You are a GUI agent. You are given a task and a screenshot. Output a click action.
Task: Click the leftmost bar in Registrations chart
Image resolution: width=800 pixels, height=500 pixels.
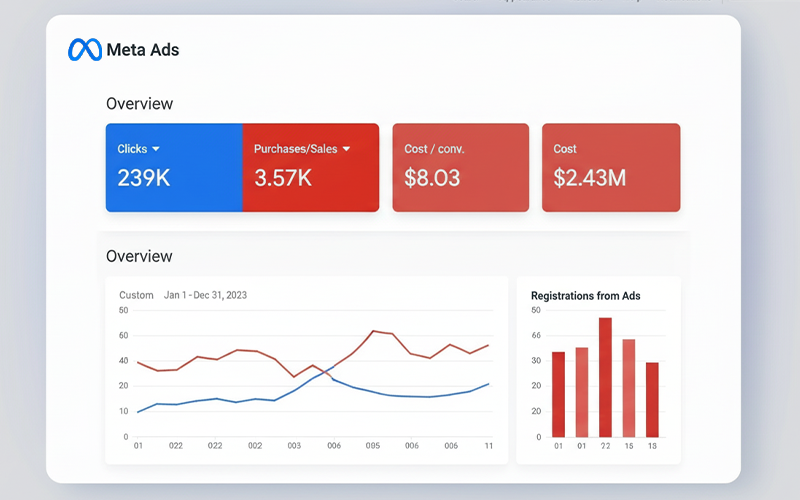pos(558,394)
